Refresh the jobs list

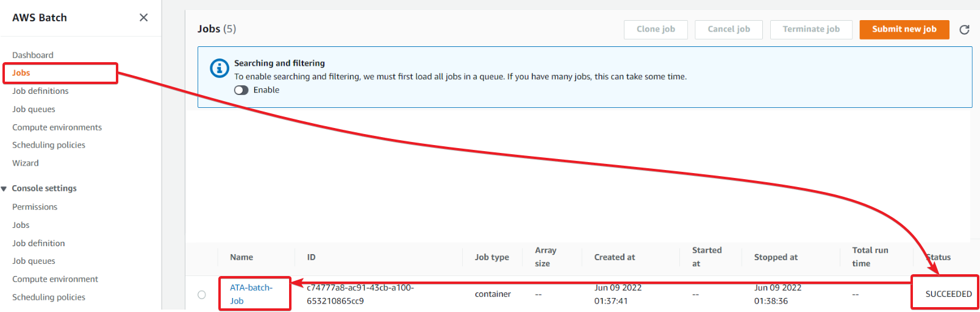[x=964, y=29]
